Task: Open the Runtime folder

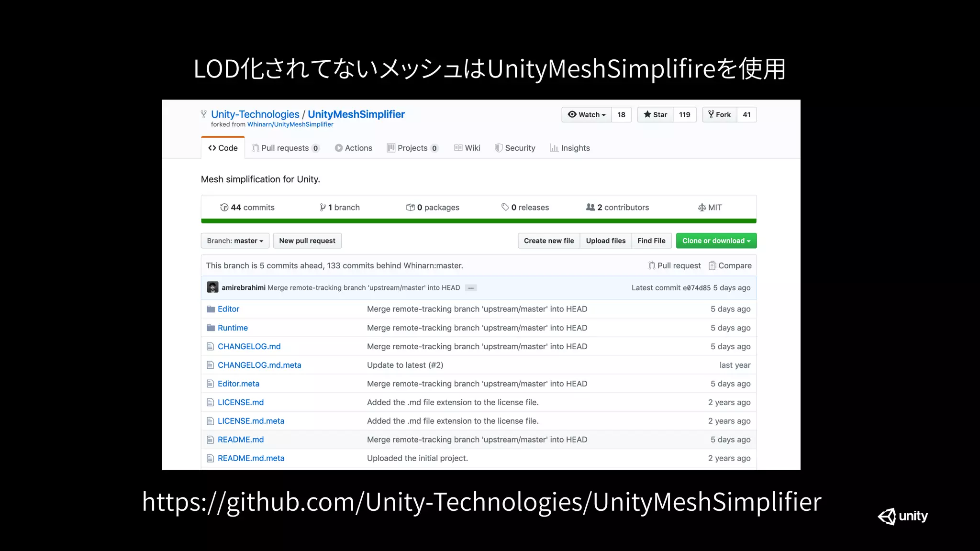Action: [233, 328]
